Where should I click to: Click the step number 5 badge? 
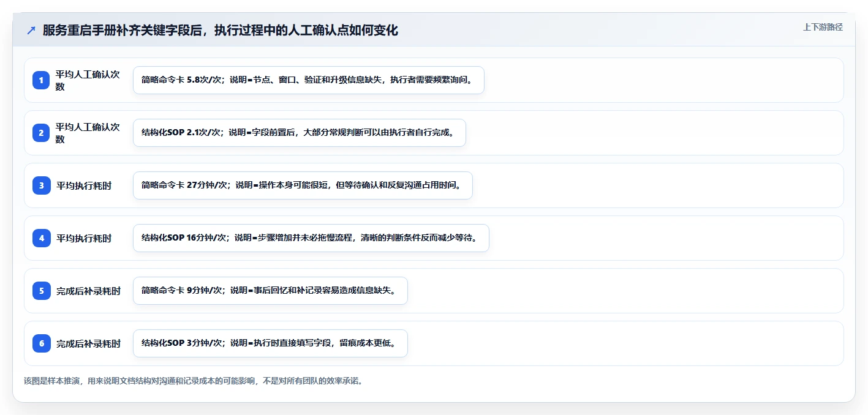(41, 291)
